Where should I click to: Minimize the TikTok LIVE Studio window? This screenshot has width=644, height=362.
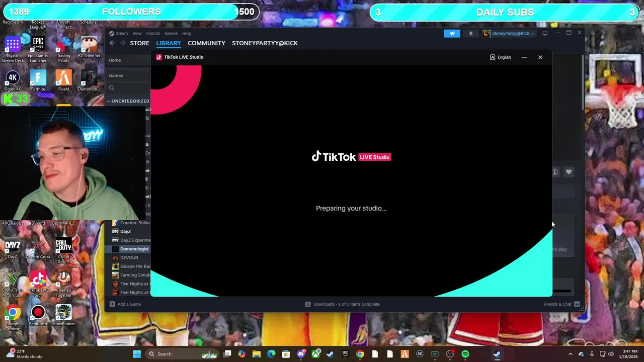point(524,57)
